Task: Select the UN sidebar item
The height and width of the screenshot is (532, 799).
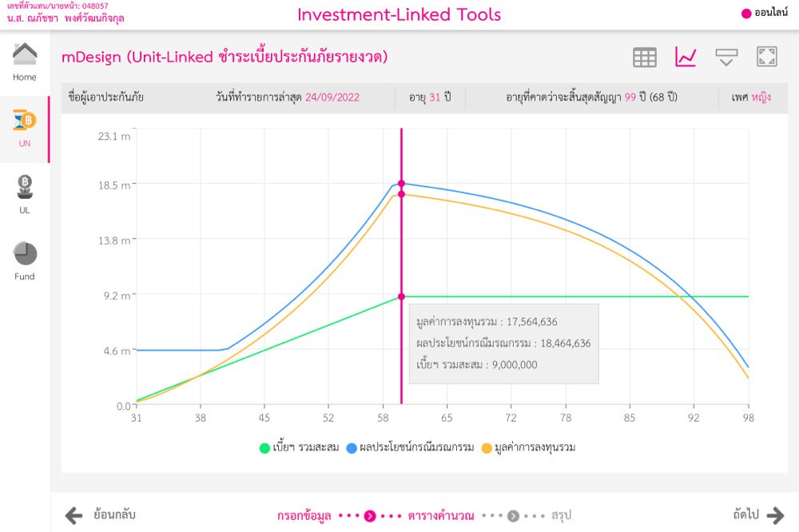Action: coord(25,129)
